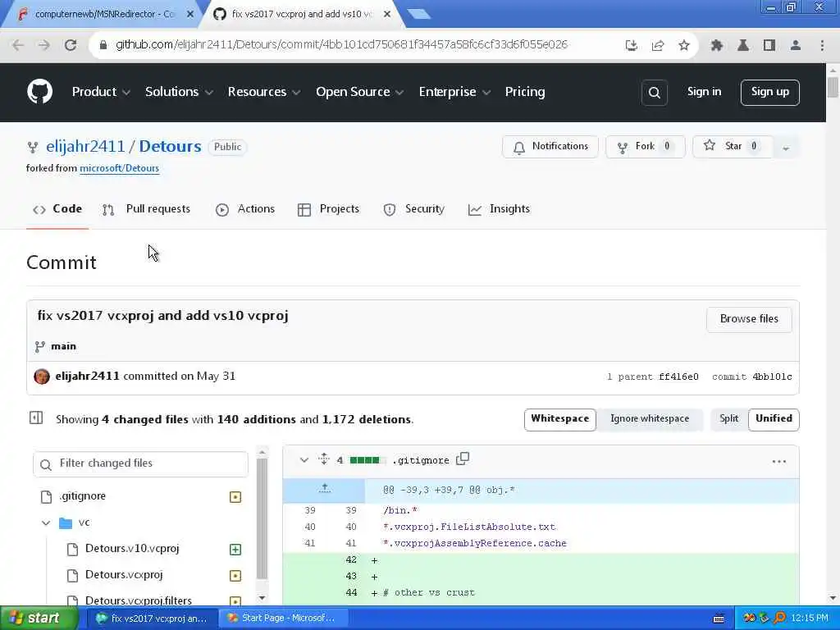Open the .gitignore diff options ellipsis
This screenshot has width=840, height=630.
coord(779,461)
